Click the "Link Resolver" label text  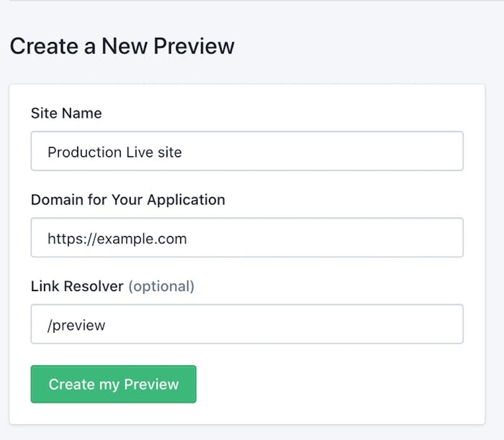77,286
